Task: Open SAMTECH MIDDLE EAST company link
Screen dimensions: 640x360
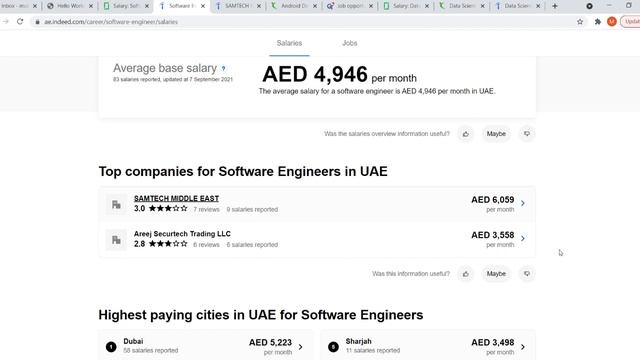Action: [176, 198]
